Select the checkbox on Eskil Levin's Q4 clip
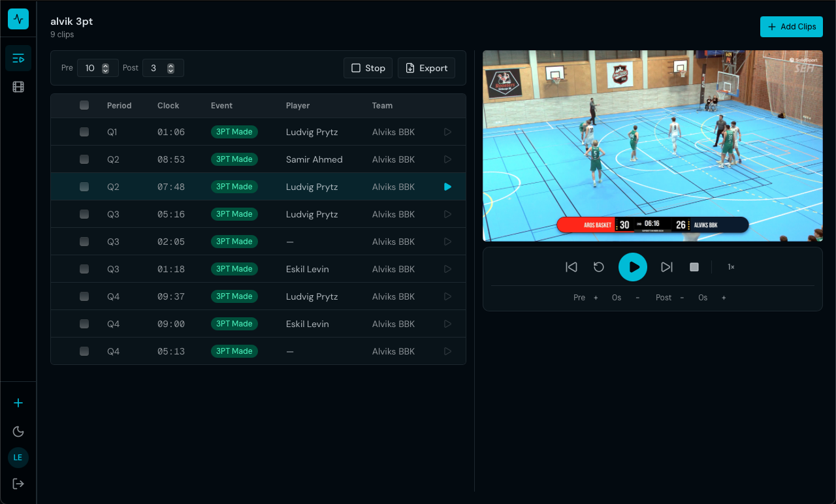The image size is (836, 504). (84, 323)
